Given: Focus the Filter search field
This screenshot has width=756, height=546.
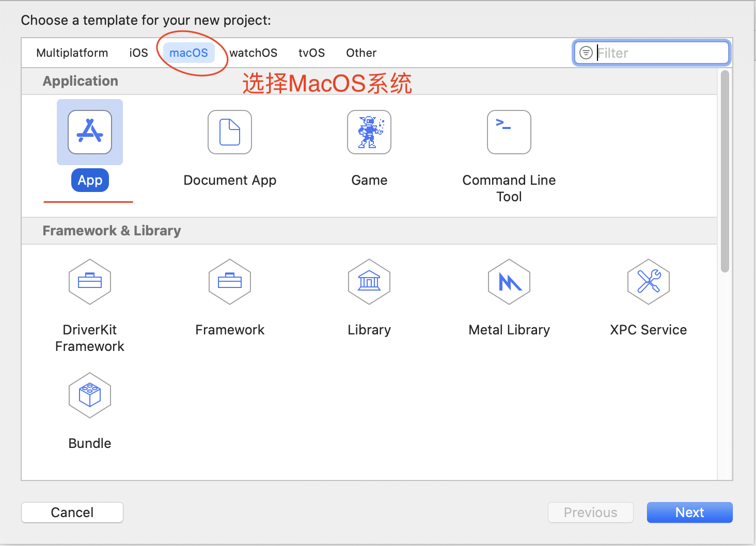Looking at the screenshot, I should tap(652, 53).
